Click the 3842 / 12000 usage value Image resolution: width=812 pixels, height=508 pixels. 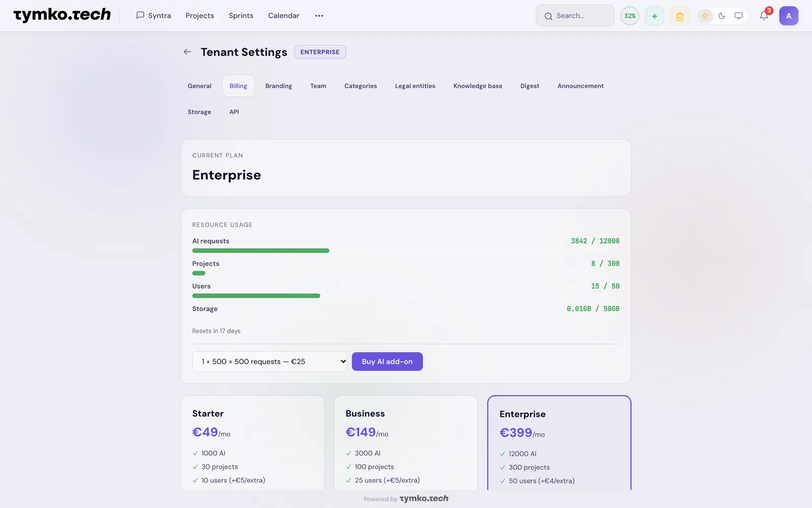point(595,241)
